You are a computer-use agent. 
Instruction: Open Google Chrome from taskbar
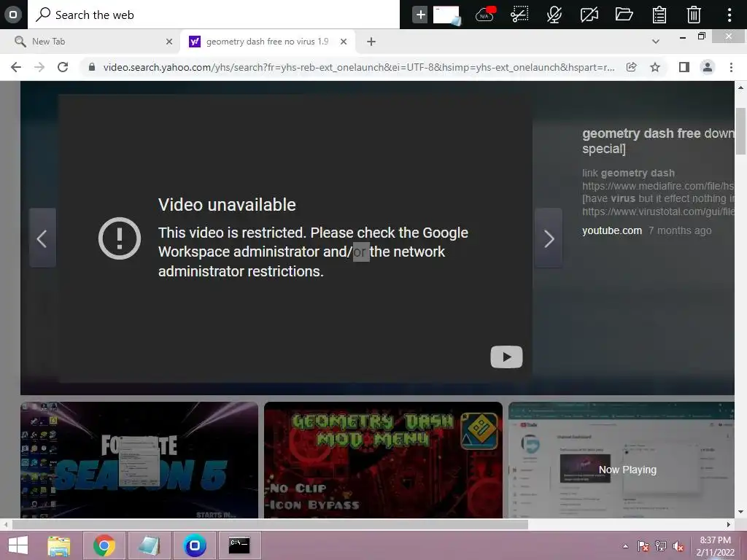(x=104, y=545)
